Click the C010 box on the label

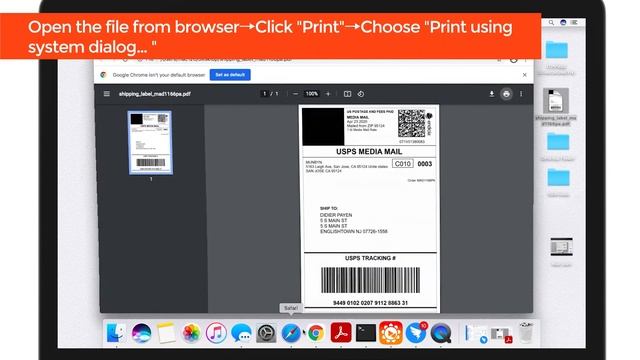[402, 164]
